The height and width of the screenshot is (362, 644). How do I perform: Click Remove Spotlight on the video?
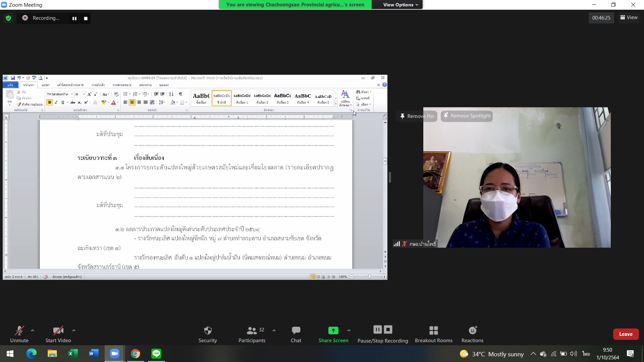(467, 116)
